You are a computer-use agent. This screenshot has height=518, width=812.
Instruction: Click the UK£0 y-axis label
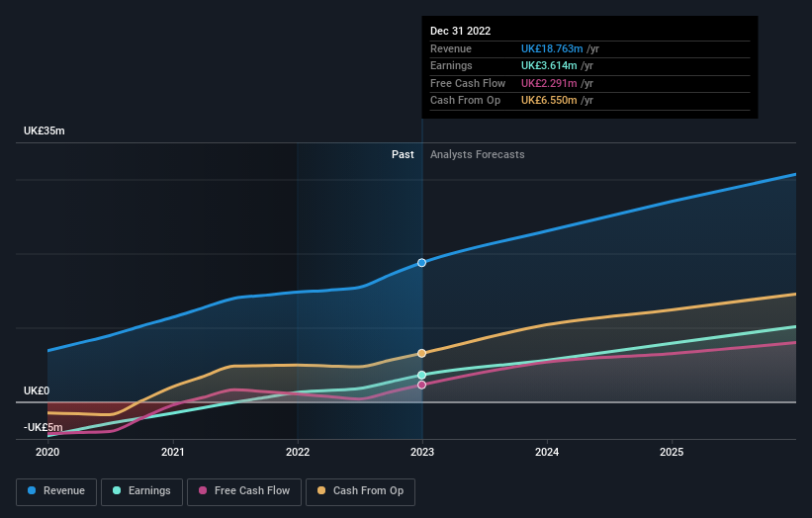pyautogui.click(x=37, y=391)
